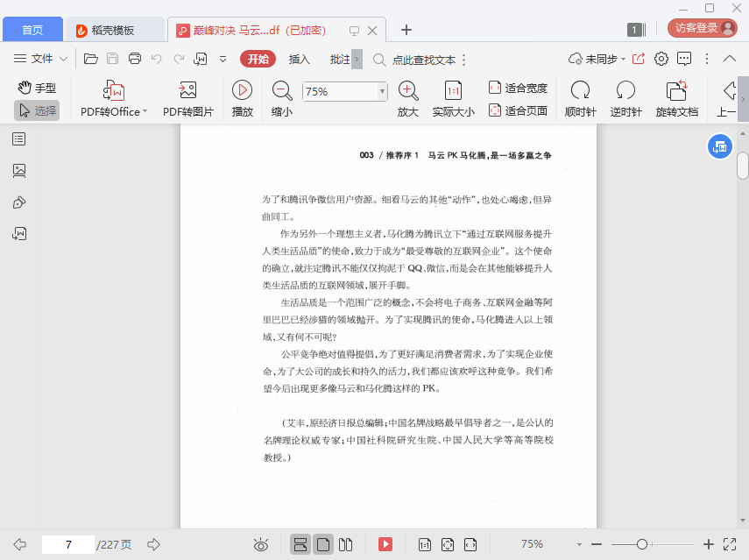Viewport: 749px width, 560px height.
Task: Open the thumbnails sidebar panel
Action: (x=19, y=171)
